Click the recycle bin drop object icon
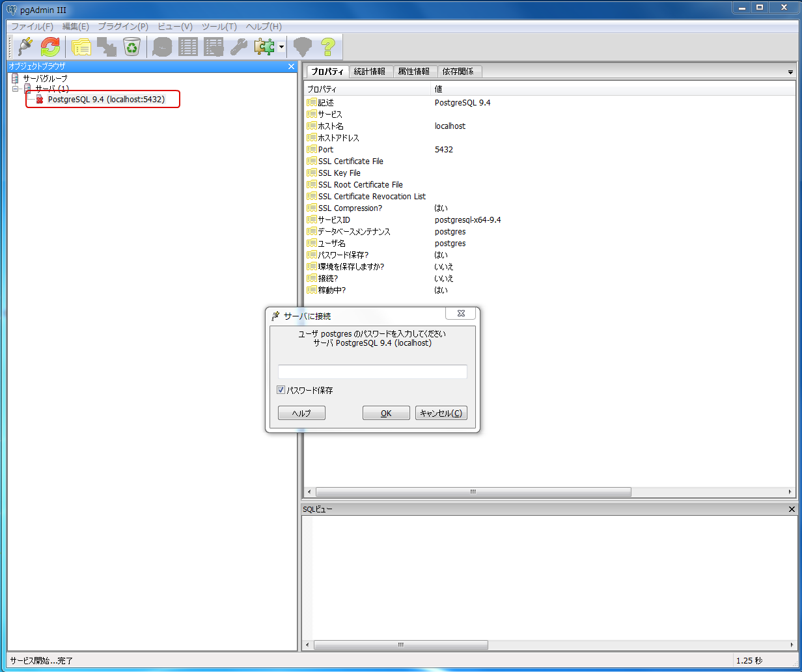Viewport: 802px width, 672px height. [x=132, y=47]
